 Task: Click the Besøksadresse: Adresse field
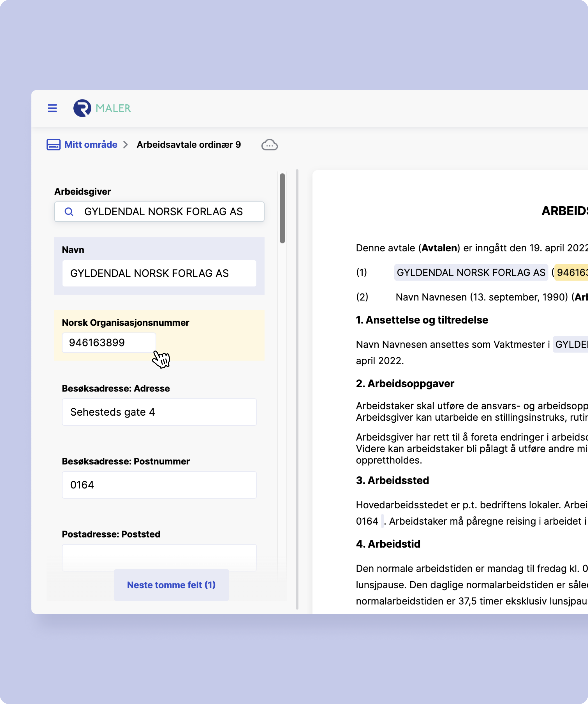click(159, 412)
